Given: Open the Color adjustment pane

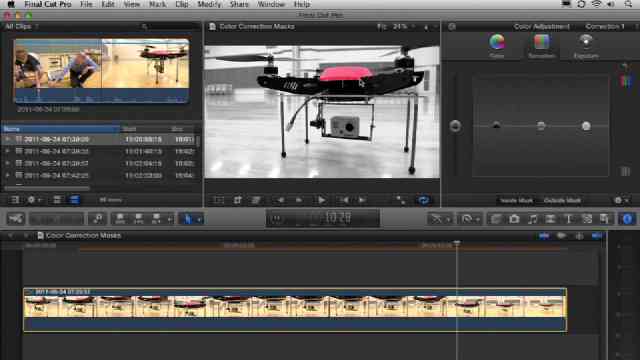Looking at the screenshot, I should pos(497,46).
